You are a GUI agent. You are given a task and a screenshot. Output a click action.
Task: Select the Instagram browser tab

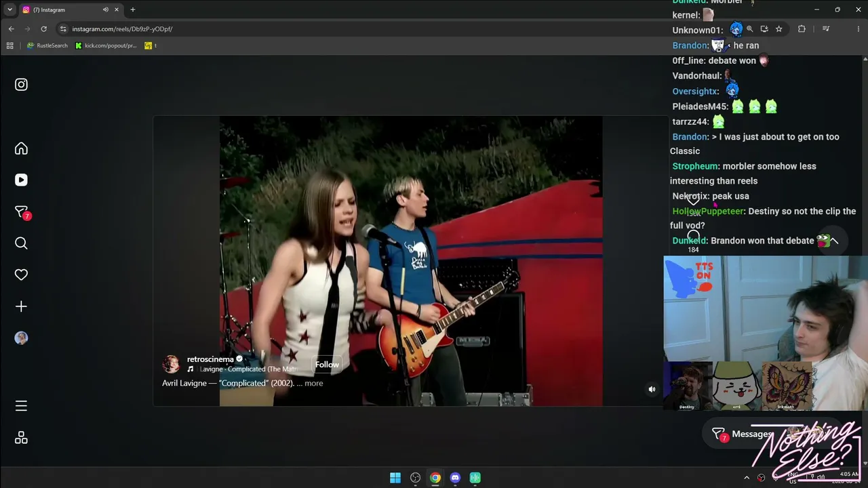click(x=70, y=9)
